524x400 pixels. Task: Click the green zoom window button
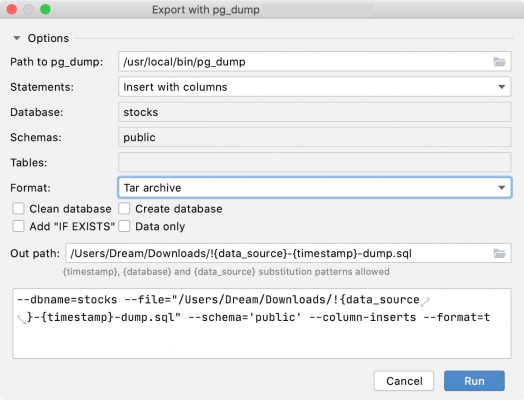[x=45, y=9]
